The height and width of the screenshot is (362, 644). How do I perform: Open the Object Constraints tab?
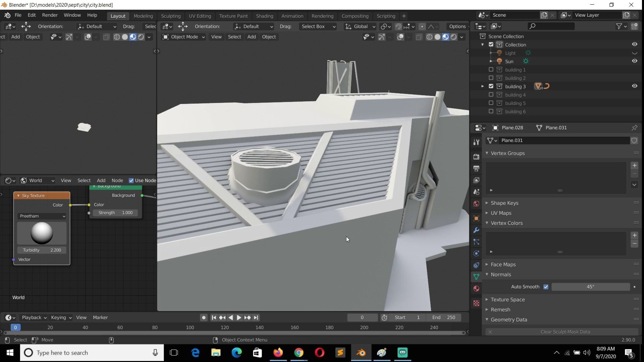click(x=476, y=265)
